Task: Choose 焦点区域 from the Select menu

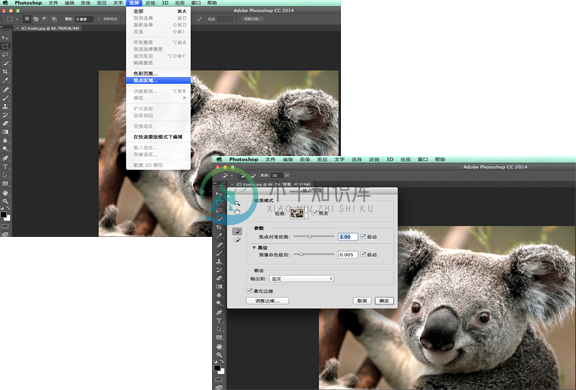Action: pos(158,80)
